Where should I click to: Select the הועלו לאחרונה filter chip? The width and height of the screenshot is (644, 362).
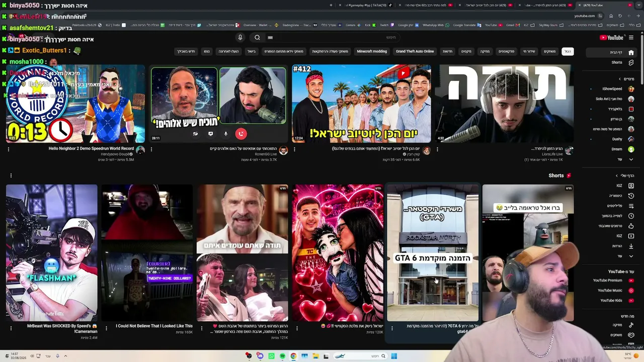(228, 51)
